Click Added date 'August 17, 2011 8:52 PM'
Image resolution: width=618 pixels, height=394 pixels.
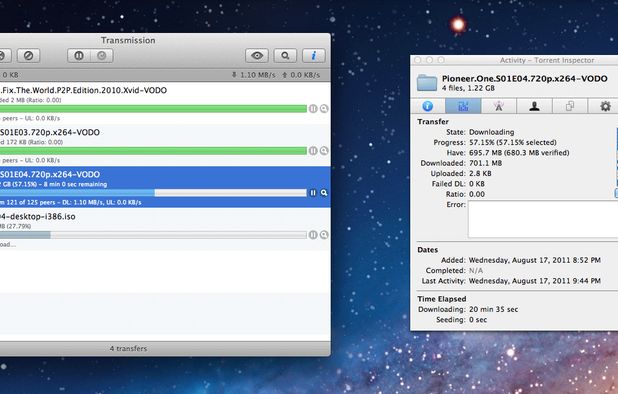click(534, 260)
